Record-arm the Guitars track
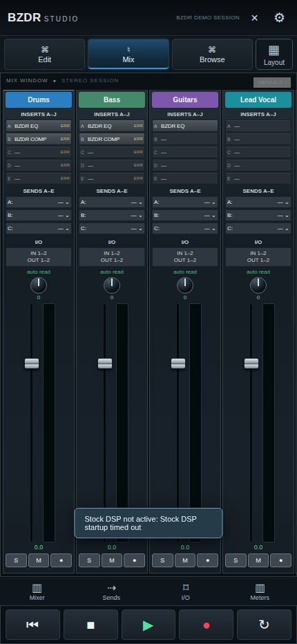 207,560
